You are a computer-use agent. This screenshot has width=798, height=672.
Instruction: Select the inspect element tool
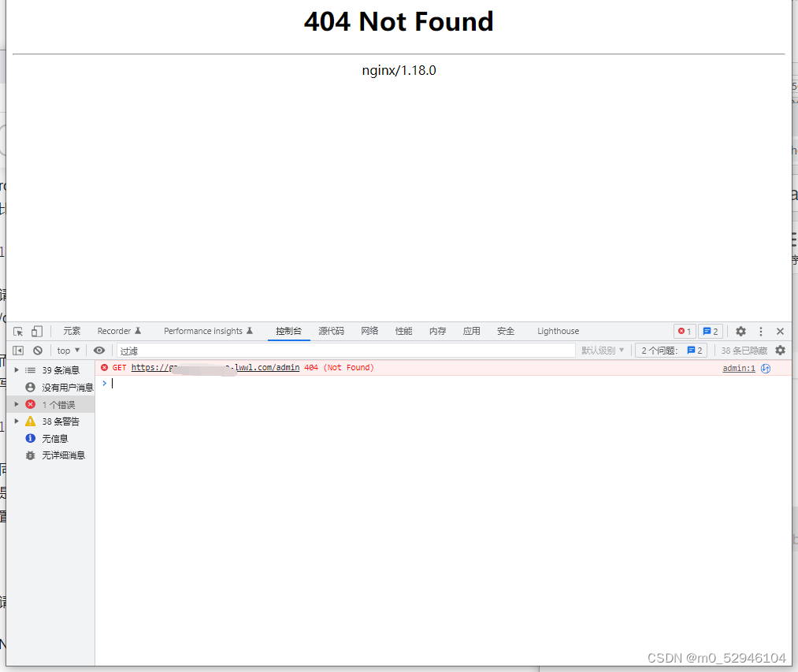pos(17,331)
